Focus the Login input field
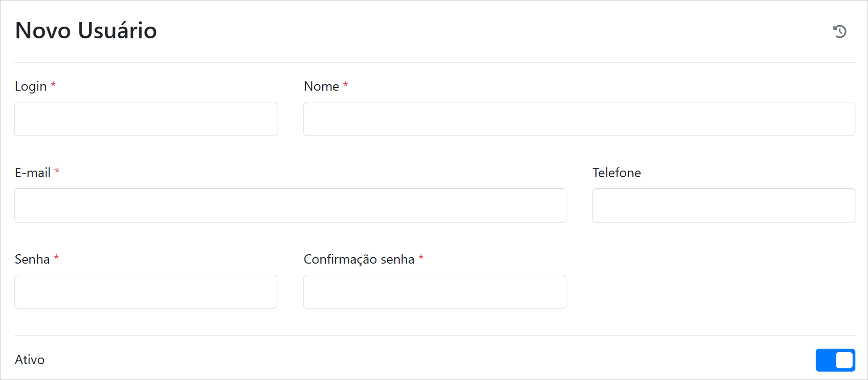Screen dimensions: 868x380 [146, 119]
